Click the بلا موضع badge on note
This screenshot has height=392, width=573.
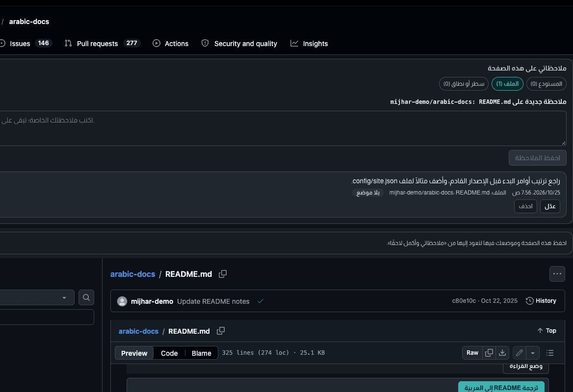click(368, 193)
